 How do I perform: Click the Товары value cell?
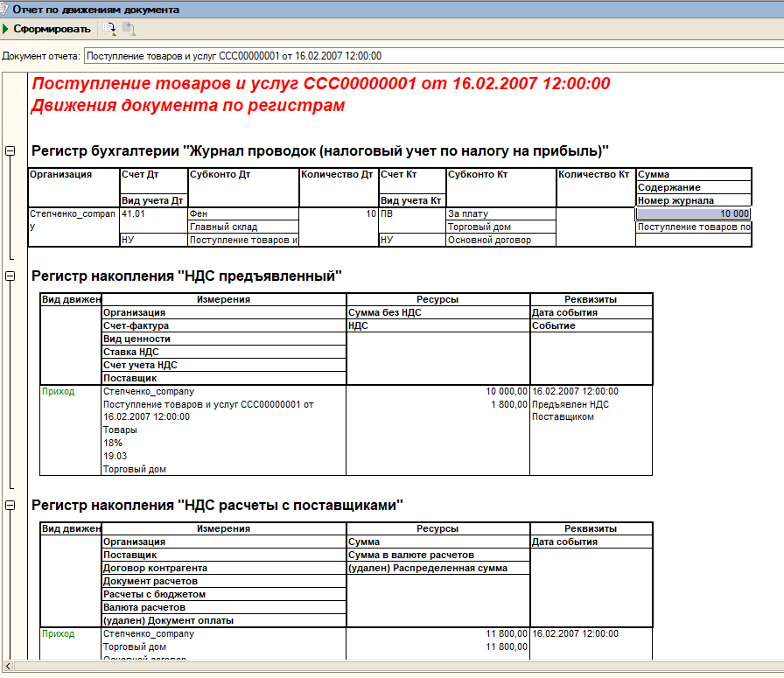coord(120,430)
